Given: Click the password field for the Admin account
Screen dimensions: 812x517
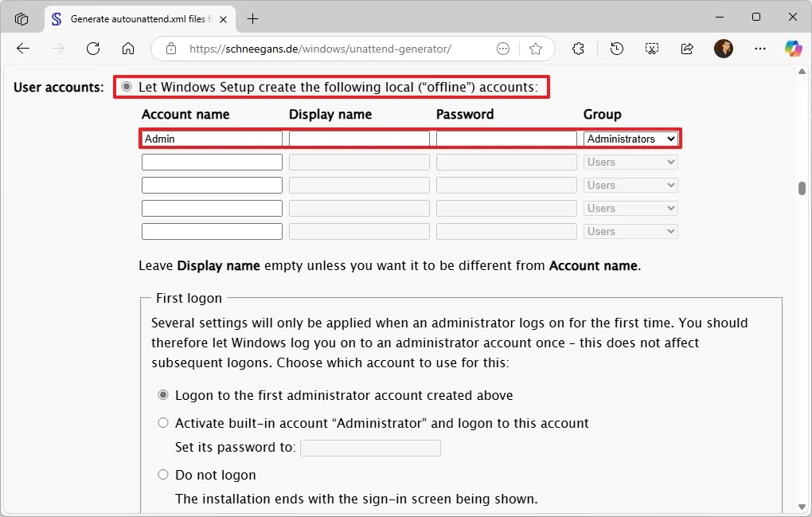Looking at the screenshot, I should pos(506,138).
